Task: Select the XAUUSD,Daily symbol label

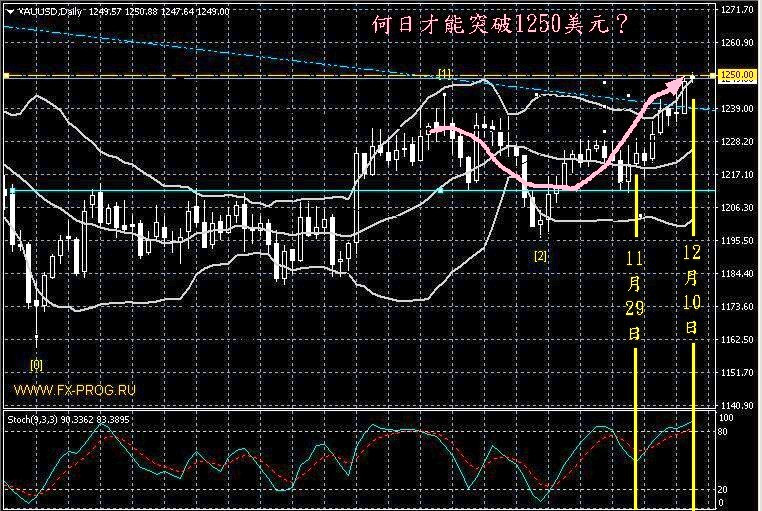Action: tap(50, 12)
